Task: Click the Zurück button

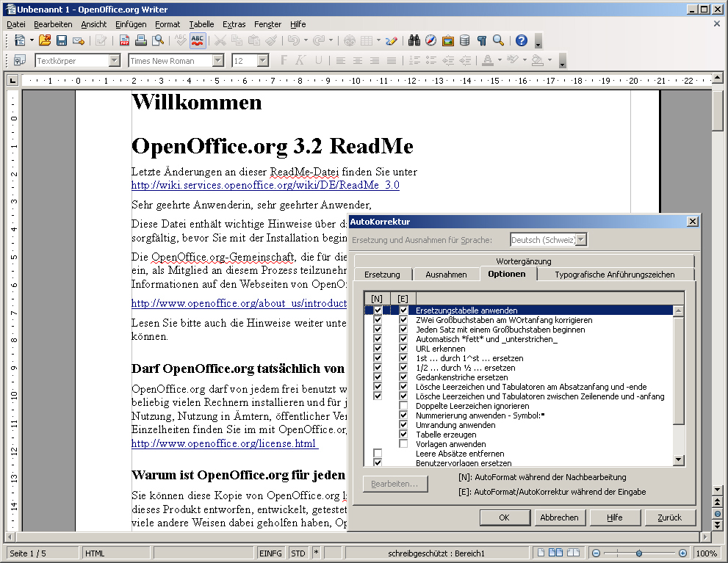Action: 669,517
